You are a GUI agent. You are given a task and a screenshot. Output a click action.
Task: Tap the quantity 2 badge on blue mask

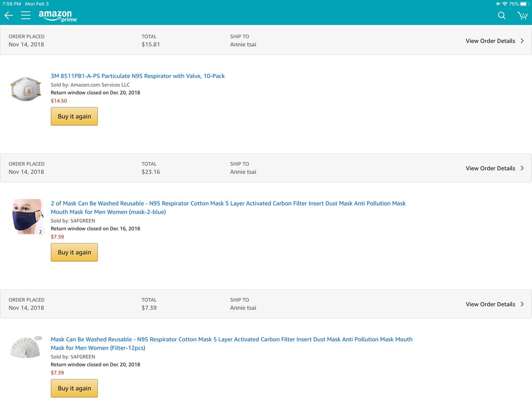pos(40,231)
